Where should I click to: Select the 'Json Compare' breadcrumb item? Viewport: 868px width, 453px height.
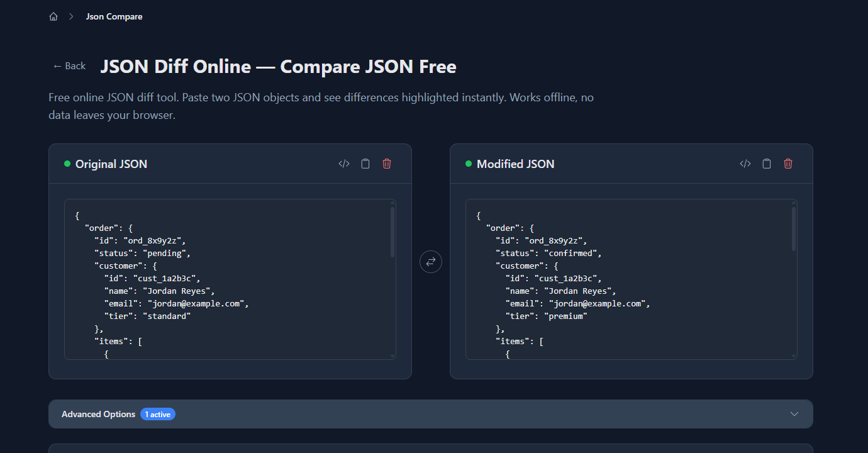click(114, 16)
